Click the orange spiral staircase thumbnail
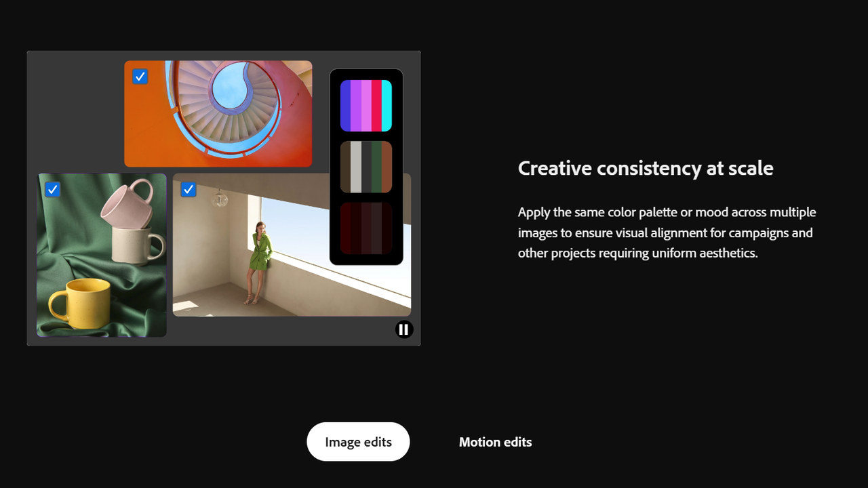The image size is (868, 488). click(x=218, y=114)
